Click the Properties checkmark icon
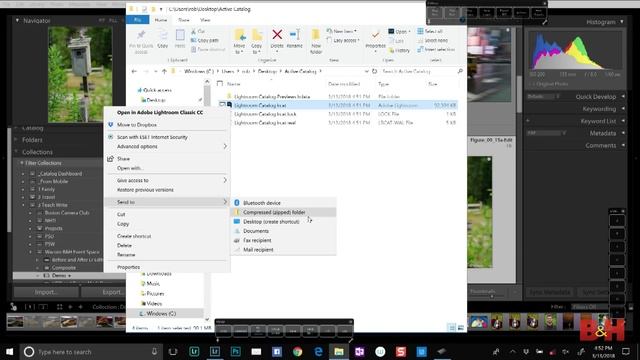640x360 pixels. [x=375, y=35]
